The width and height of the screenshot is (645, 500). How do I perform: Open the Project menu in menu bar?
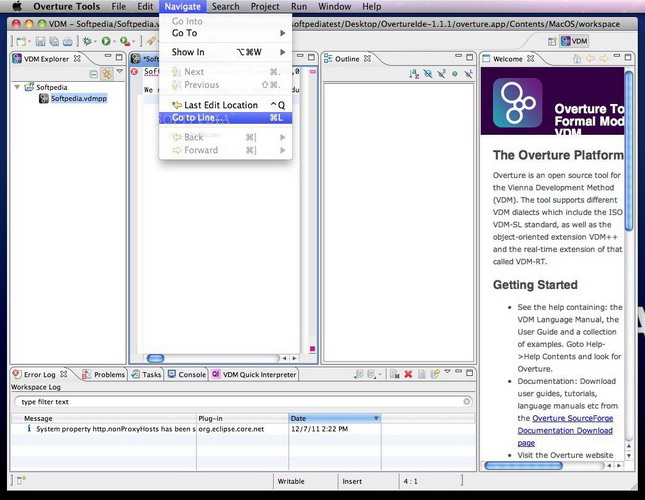(x=265, y=7)
